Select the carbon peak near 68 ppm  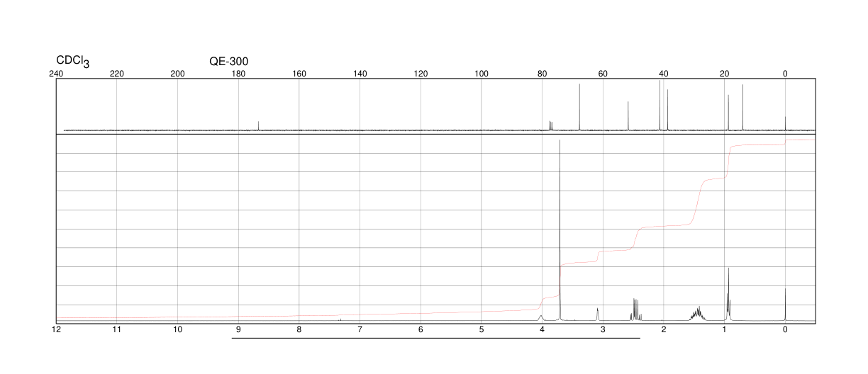[x=579, y=106]
